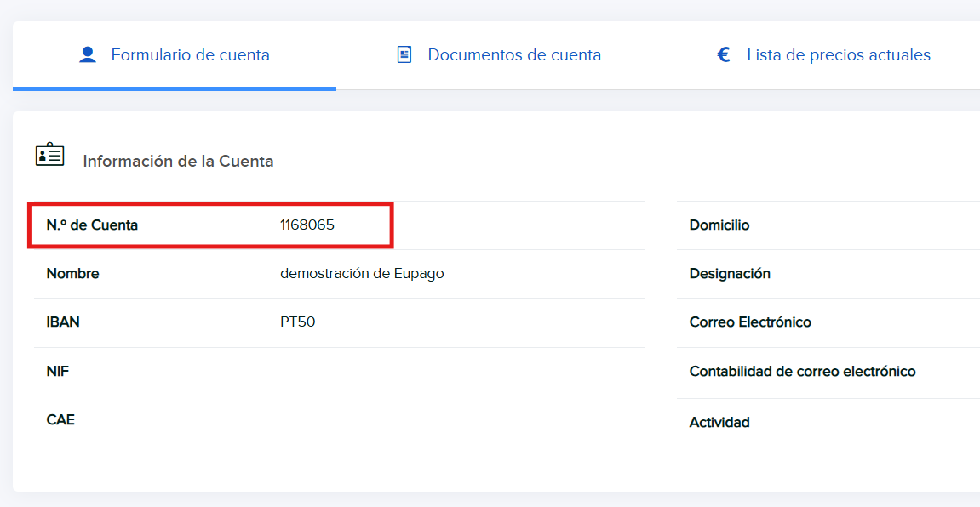Click the Información de la Cuenta heading
This screenshot has height=507, width=980.
tap(178, 161)
